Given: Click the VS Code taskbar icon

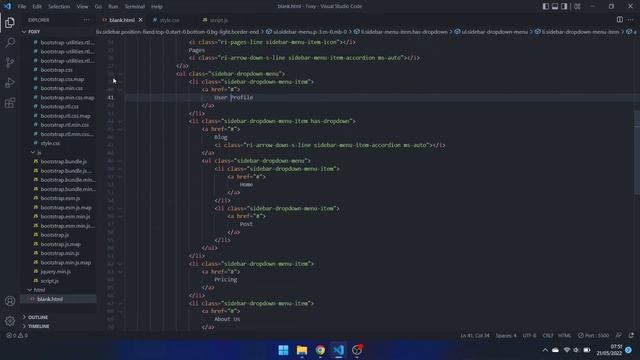Looking at the screenshot, I should [338, 350].
